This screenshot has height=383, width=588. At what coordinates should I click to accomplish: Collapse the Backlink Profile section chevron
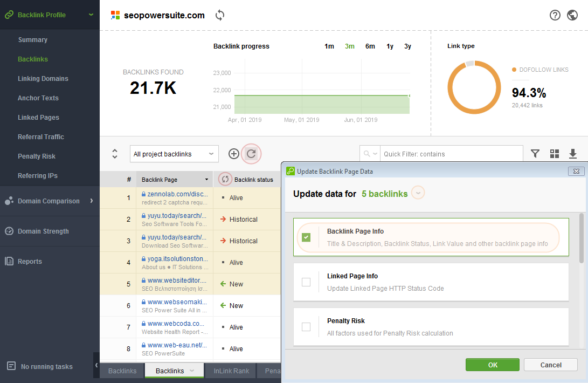[x=91, y=15]
